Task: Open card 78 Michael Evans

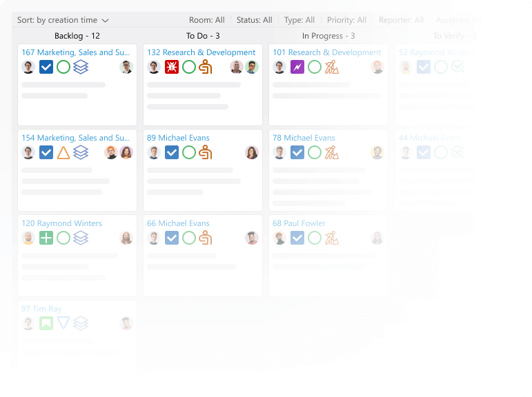Action: point(304,138)
